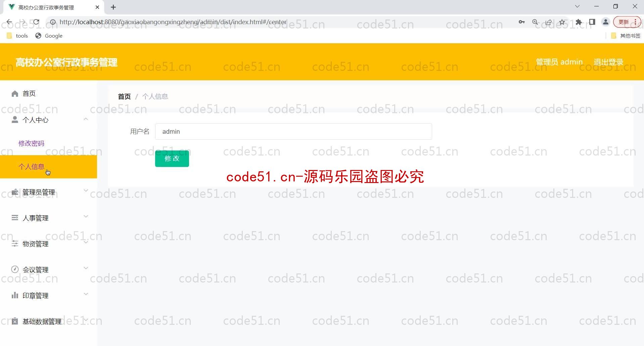Open the 首页 sidebar menu item
The height and width of the screenshot is (346, 644).
(48, 93)
